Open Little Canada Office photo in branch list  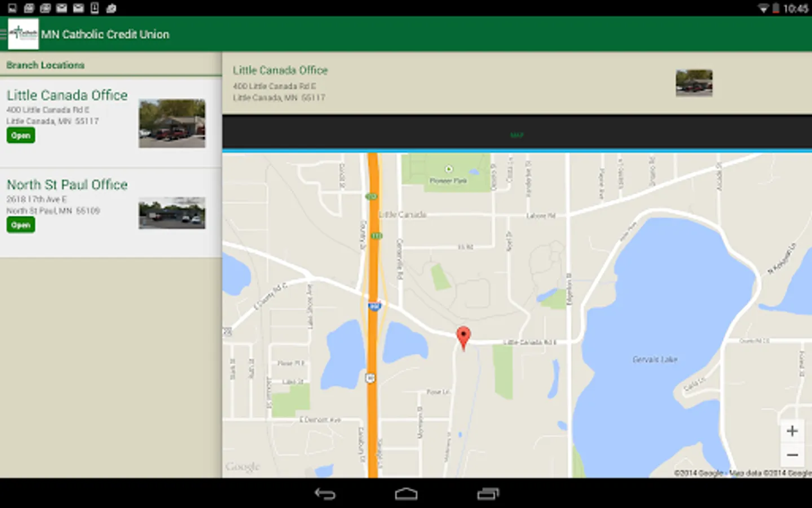click(x=172, y=123)
